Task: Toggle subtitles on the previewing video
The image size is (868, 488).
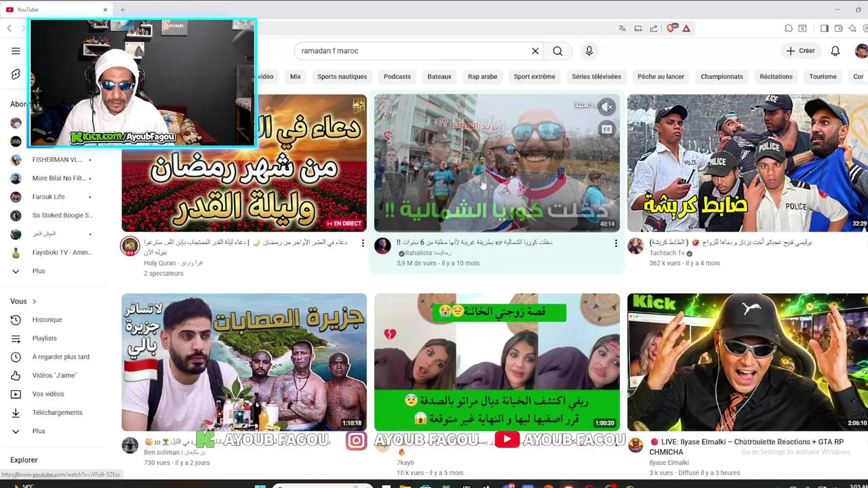Action: point(607,129)
